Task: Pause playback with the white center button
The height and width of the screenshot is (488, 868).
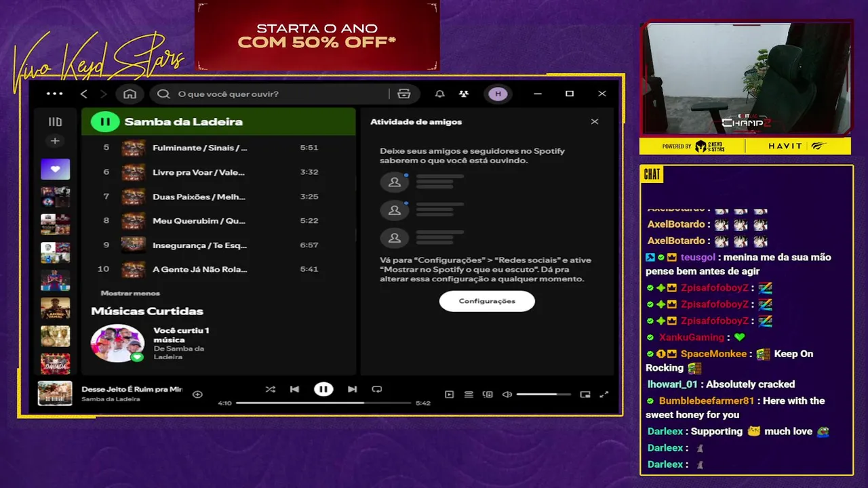Action: click(323, 389)
